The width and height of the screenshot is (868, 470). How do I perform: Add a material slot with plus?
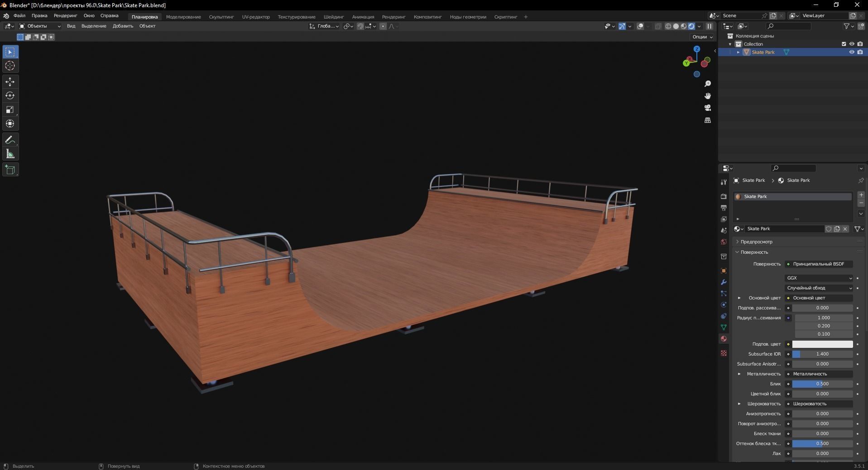tap(861, 195)
